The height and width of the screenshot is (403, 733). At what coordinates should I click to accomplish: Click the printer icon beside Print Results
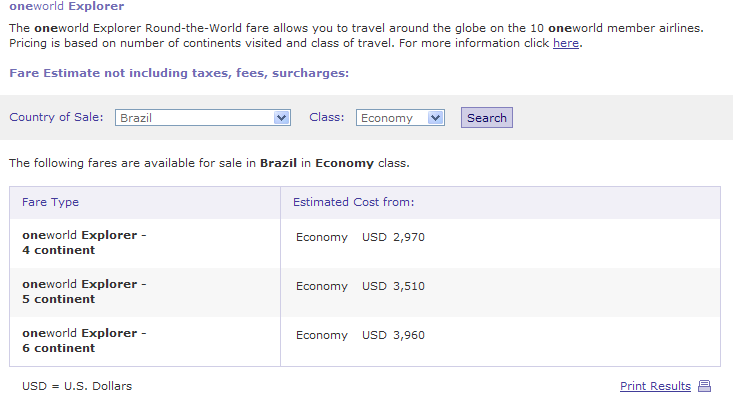pos(704,387)
